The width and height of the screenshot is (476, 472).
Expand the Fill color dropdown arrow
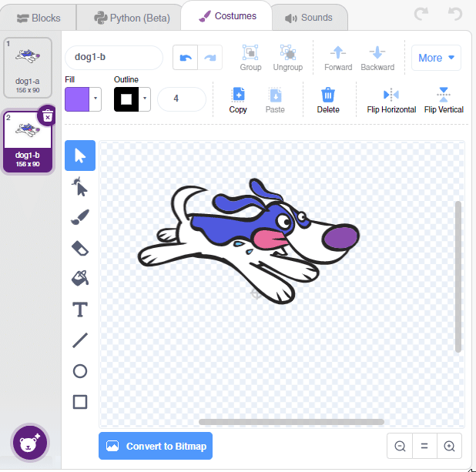tap(96, 99)
